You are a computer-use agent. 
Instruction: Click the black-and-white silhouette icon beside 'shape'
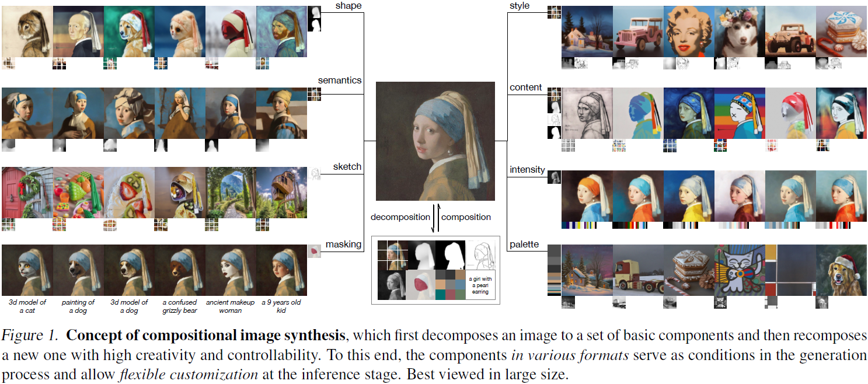[315, 19]
